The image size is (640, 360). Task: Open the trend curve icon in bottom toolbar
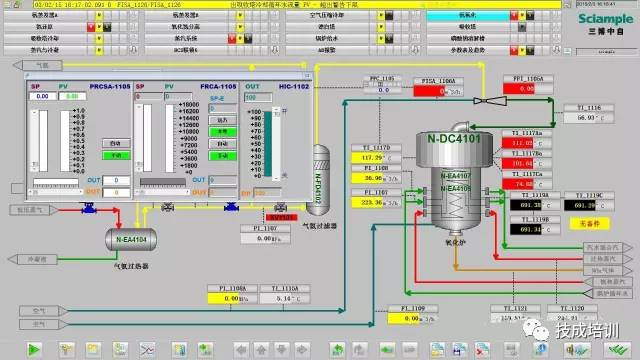click(147, 350)
